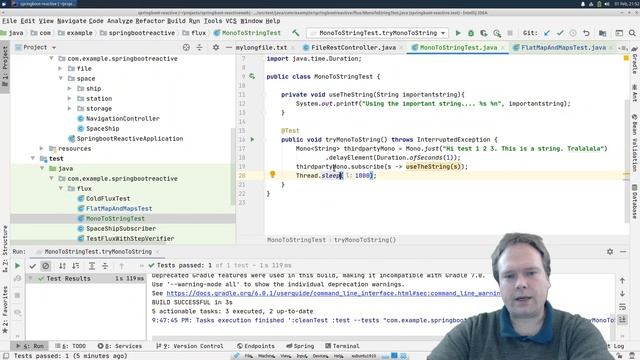Toggle Show Ignored tests filter
640x360 pixels.
(46, 266)
